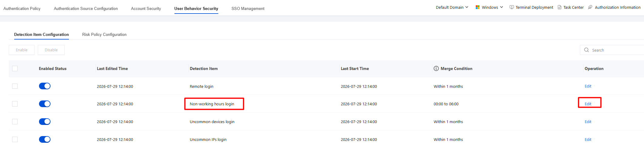The height and width of the screenshot is (156, 644).
Task: Edit the Remote login detection item
Action: [x=588, y=86]
